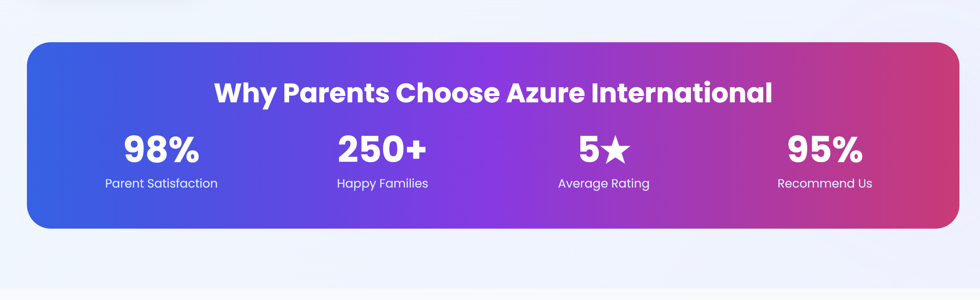The width and height of the screenshot is (980, 300).
Task: Click the Parent Satisfaction label
Action: tap(161, 183)
